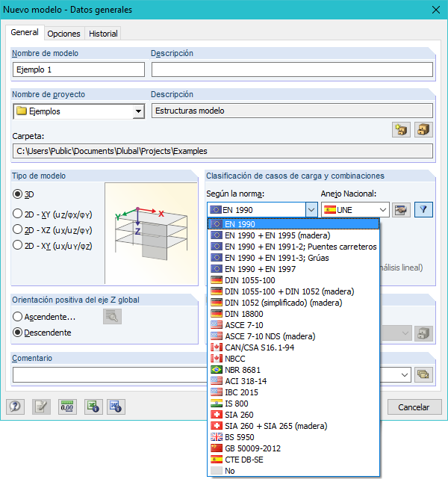Viewport: 448px width, 479px height.
Task: Select ACI 318-14 standard
Action: tap(293, 381)
